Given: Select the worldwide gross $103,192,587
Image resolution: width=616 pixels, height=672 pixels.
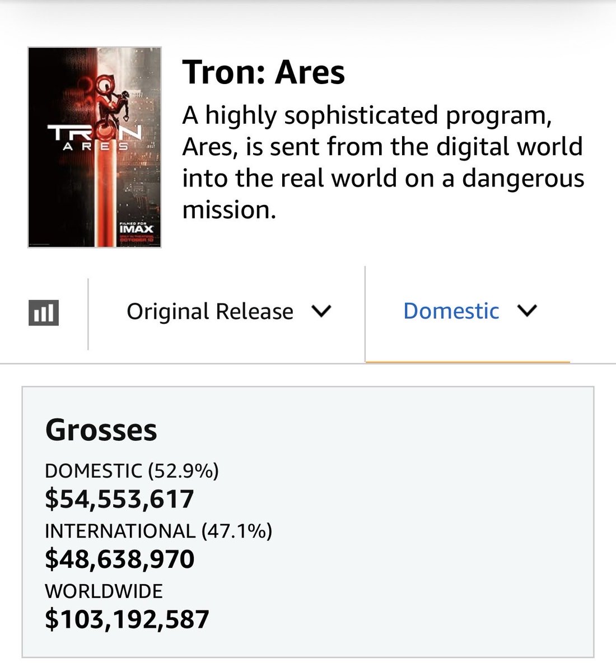Looking at the screenshot, I should (127, 619).
